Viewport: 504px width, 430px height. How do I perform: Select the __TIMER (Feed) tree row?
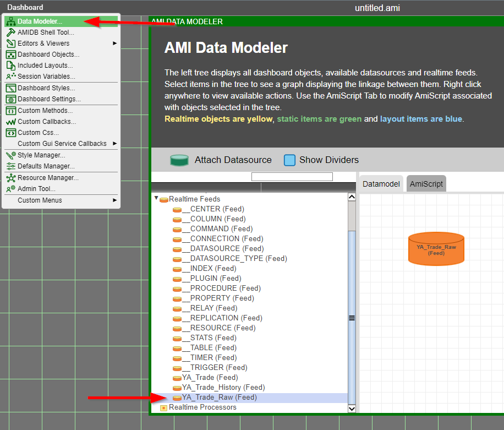tap(249, 358)
